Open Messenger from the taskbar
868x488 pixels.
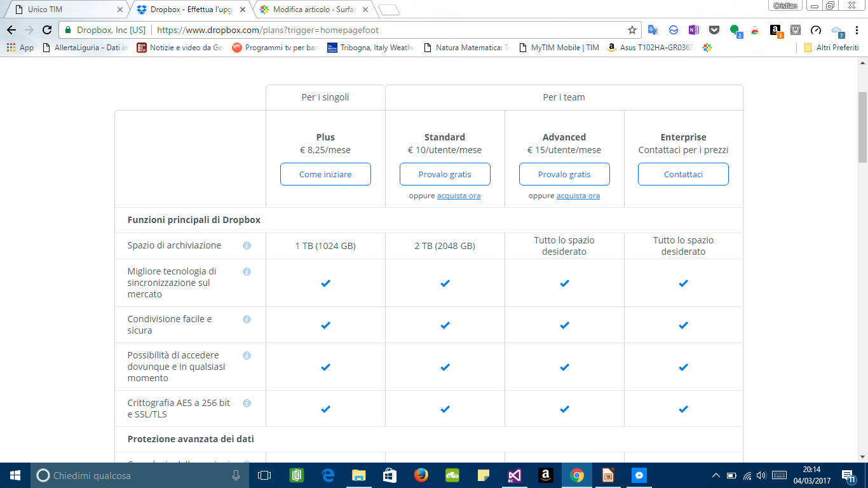click(639, 475)
